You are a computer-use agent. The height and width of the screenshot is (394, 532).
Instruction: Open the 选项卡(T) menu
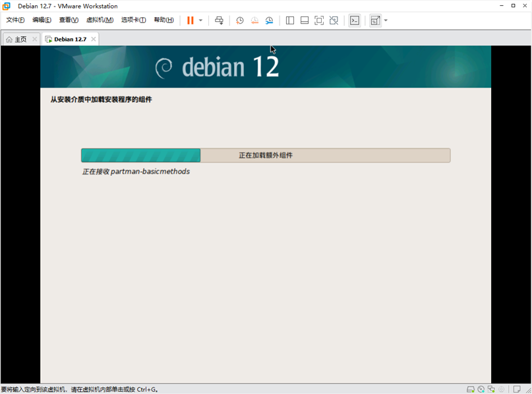click(134, 20)
